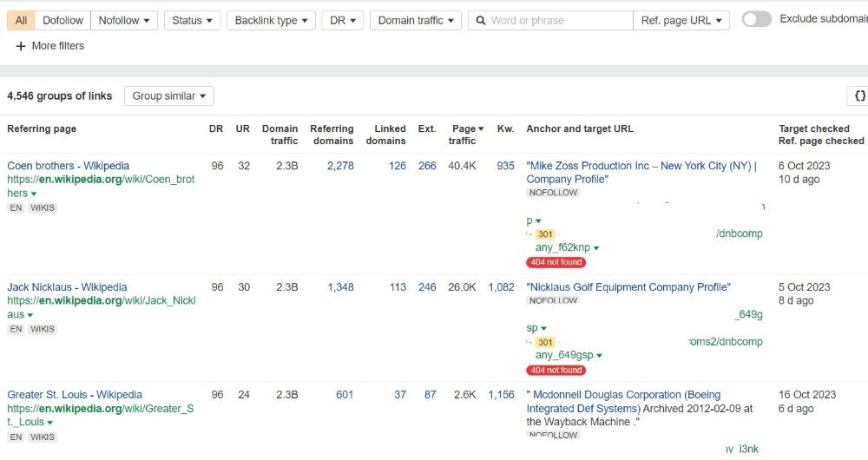868x460 pixels.
Task: Sort by Target checked column header
Action: 814,128
